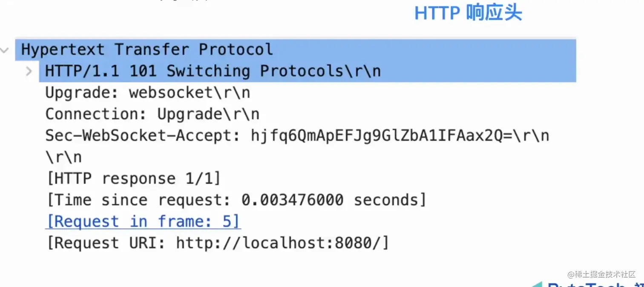
Task: Expand the HTTP/1.1 101 Switching Protocols chevron
Action: click(x=29, y=71)
